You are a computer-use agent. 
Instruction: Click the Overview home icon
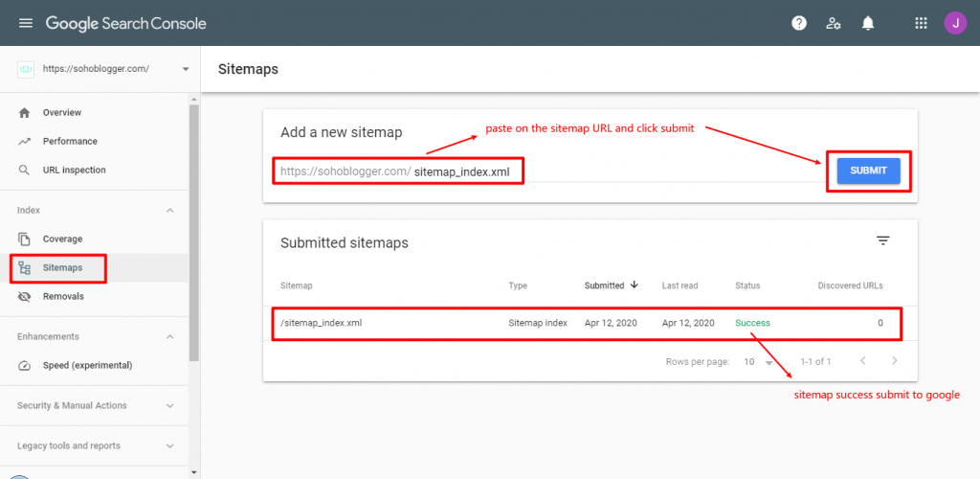[24, 112]
